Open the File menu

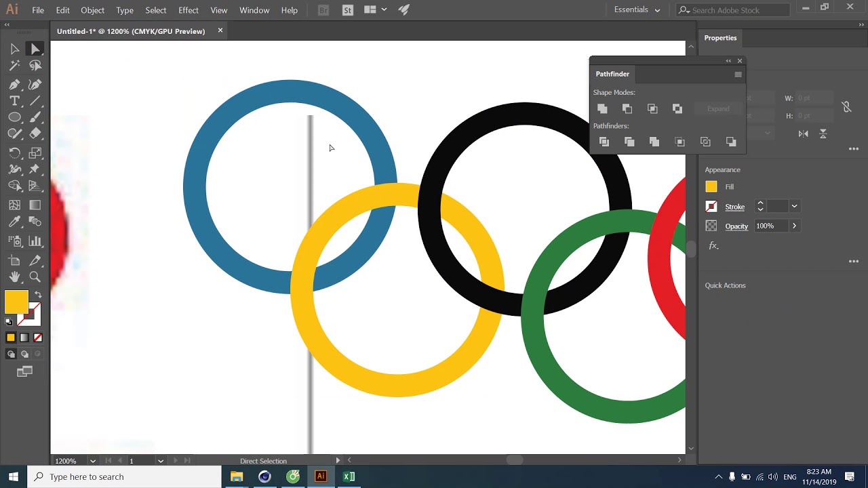[x=38, y=10]
